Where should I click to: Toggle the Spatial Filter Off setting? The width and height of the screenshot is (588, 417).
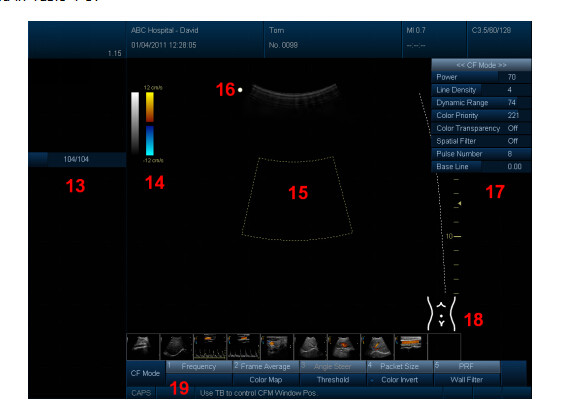(481, 141)
